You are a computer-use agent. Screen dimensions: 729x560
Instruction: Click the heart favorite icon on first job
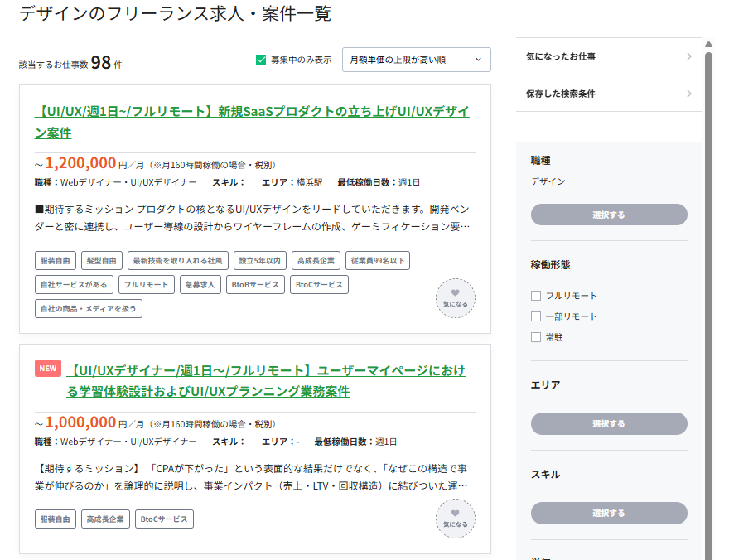click(455, 298)
